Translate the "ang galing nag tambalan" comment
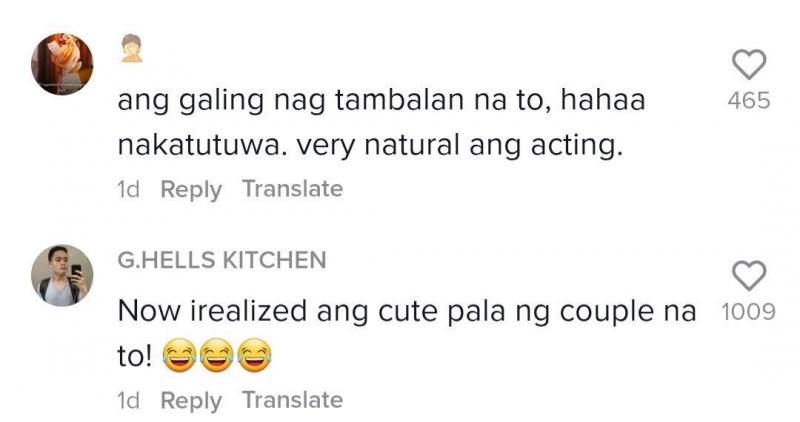The width and height of the screenshot is (800, 422). click(x=292, y=189)
